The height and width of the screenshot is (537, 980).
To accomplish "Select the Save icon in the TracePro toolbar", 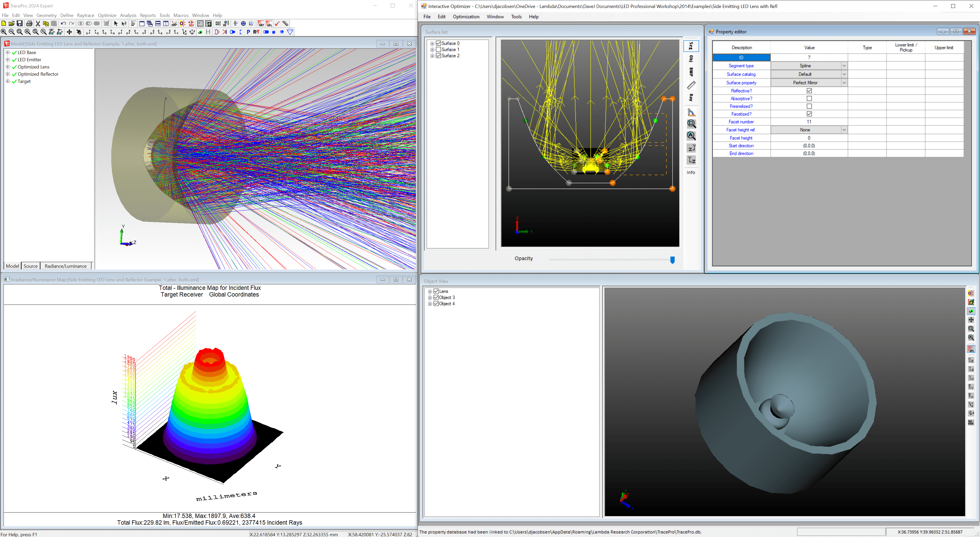I will coord(19,24).
